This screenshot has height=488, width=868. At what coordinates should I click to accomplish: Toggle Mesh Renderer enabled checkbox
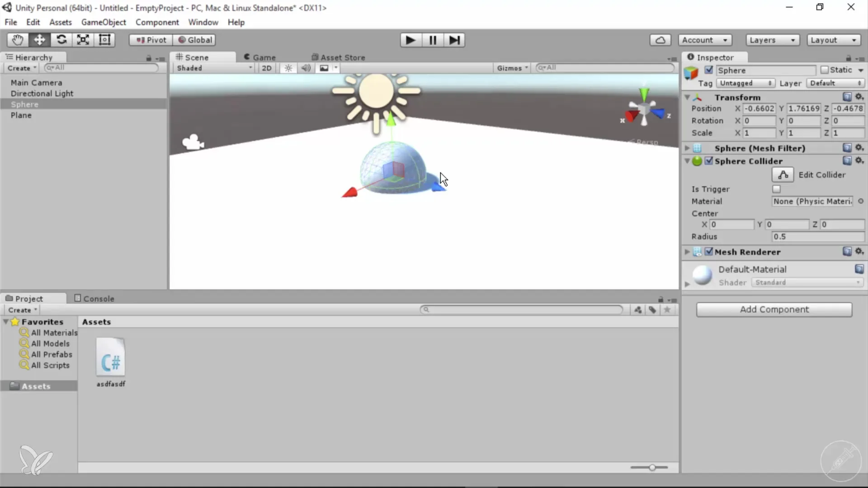pos(708,252)
